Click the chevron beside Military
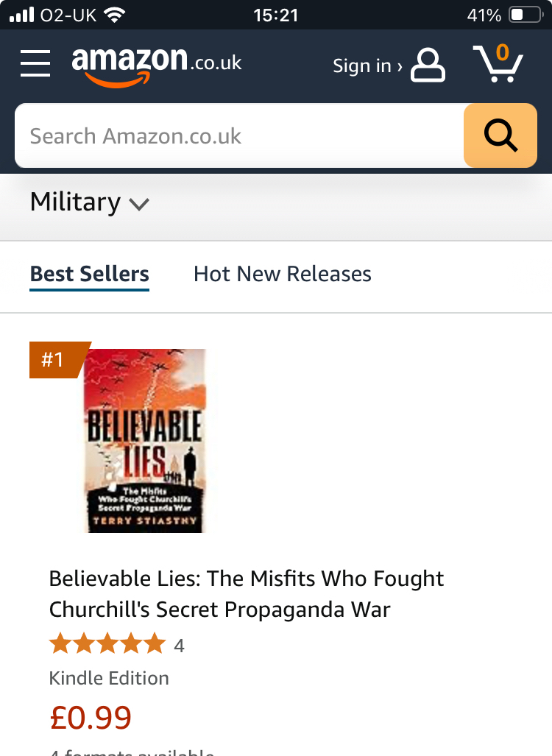 pos(139,204)
